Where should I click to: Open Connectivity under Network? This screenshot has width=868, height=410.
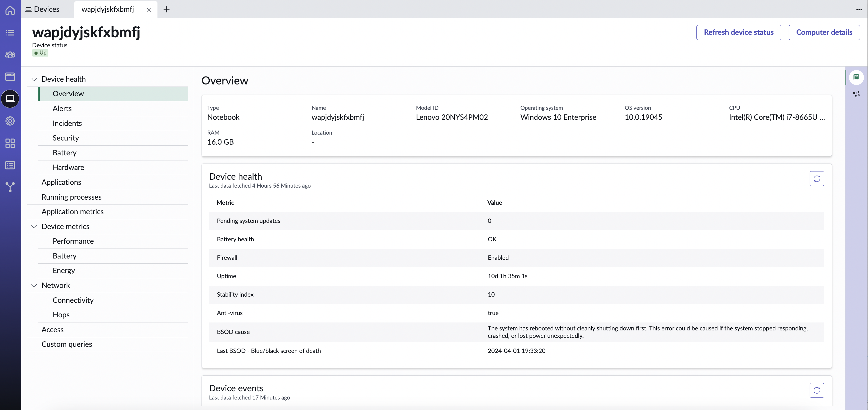(113, 300)
